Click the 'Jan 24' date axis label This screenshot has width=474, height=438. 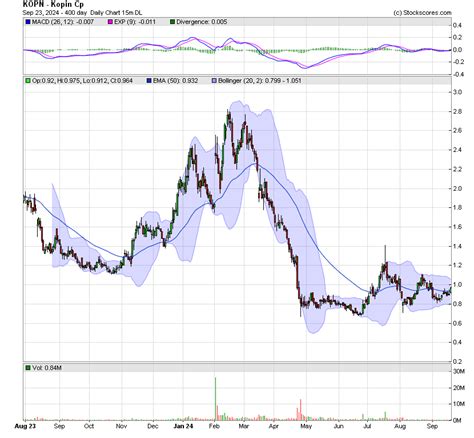(183, 426)
